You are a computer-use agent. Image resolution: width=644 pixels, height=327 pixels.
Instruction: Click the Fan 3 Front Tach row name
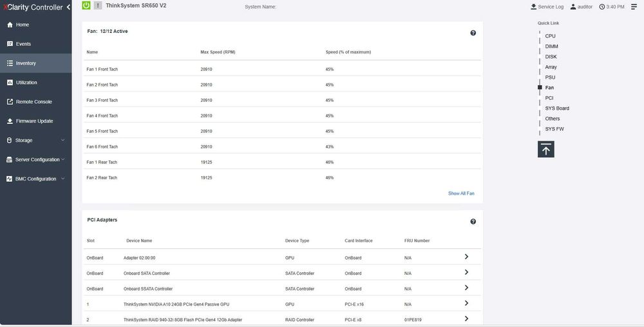pyautogui.click(x=102, y=101)
